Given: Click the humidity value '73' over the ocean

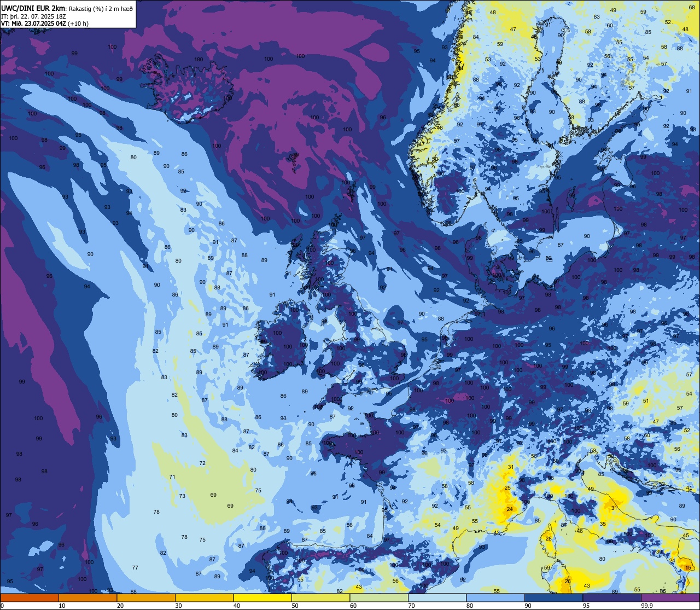Looking at the screenshot, I should (x=182, y=496).
